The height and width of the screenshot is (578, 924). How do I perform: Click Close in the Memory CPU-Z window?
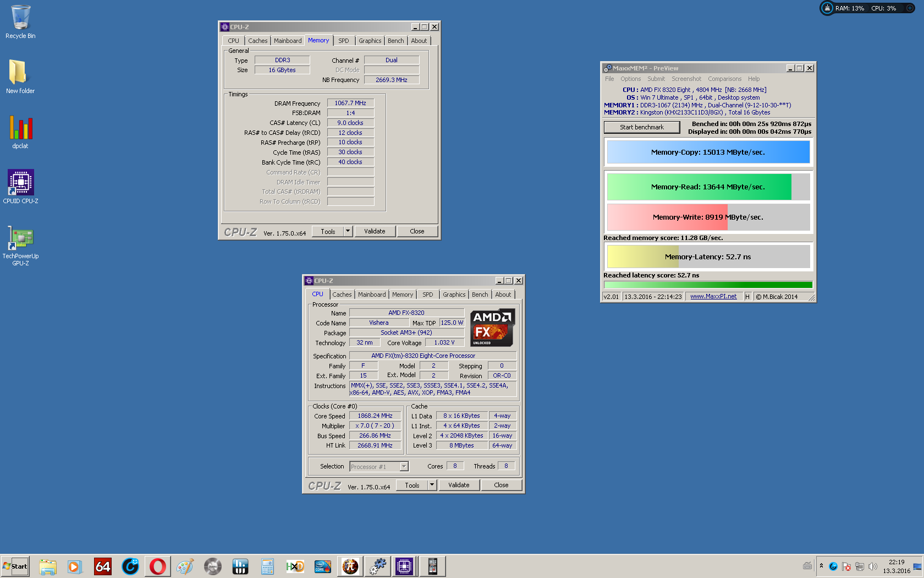(417, 231)
